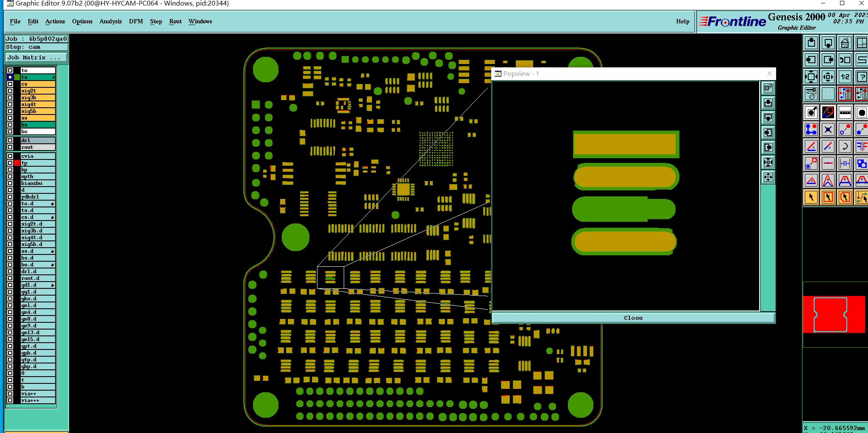Click the pan right icon in Popview
The height and width of the screenshot is (433, 868).
tap(768, 148)
